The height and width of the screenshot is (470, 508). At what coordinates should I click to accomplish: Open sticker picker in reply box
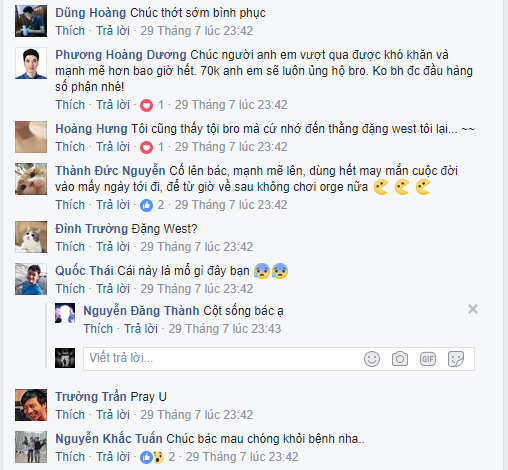[456, 359]
